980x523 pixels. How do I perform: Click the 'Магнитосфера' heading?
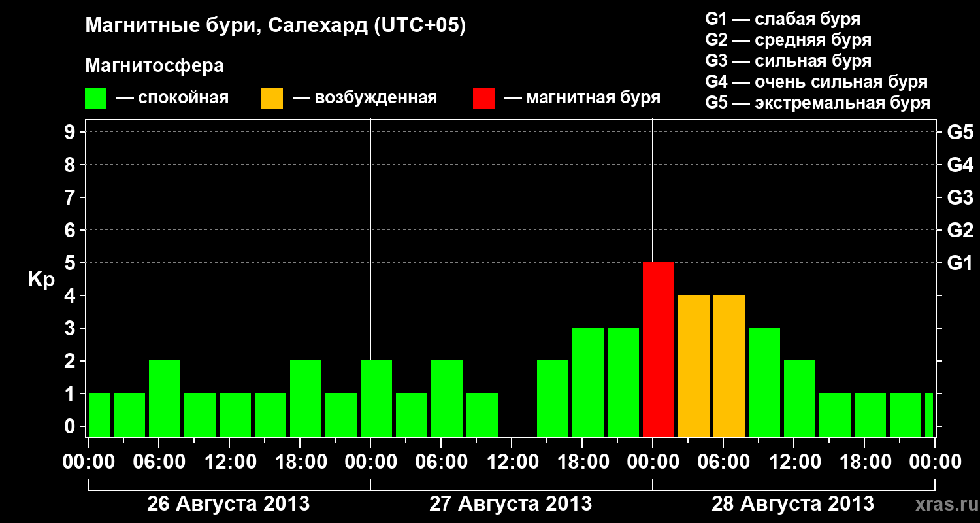155,66
